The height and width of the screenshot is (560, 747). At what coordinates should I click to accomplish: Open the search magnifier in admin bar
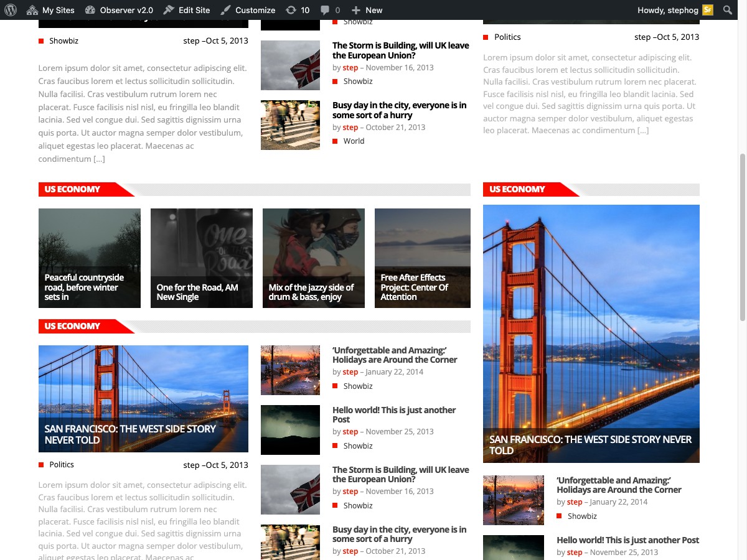coord(728,10)
